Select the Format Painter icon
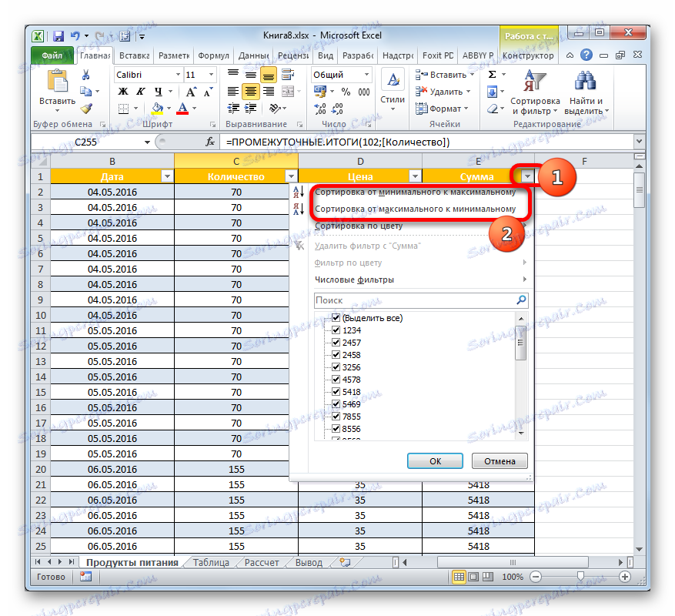This screenshot has width=675, height=616. (87, 108)
